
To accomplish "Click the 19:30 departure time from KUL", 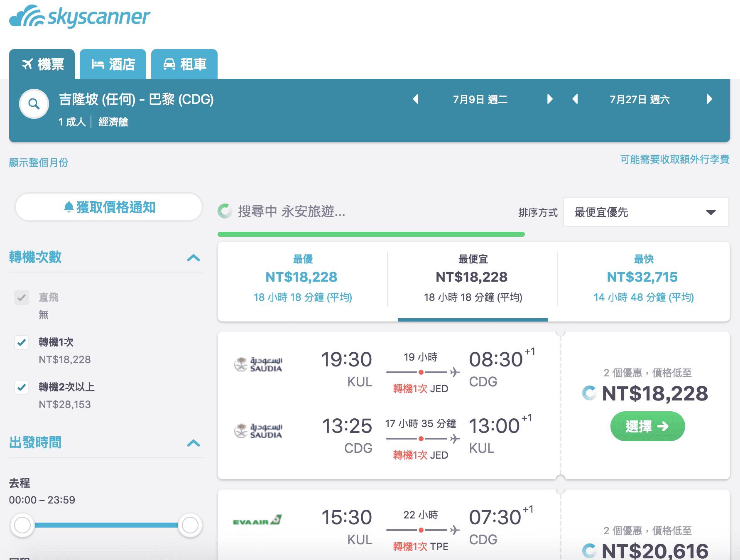I will tap(347, 359).
